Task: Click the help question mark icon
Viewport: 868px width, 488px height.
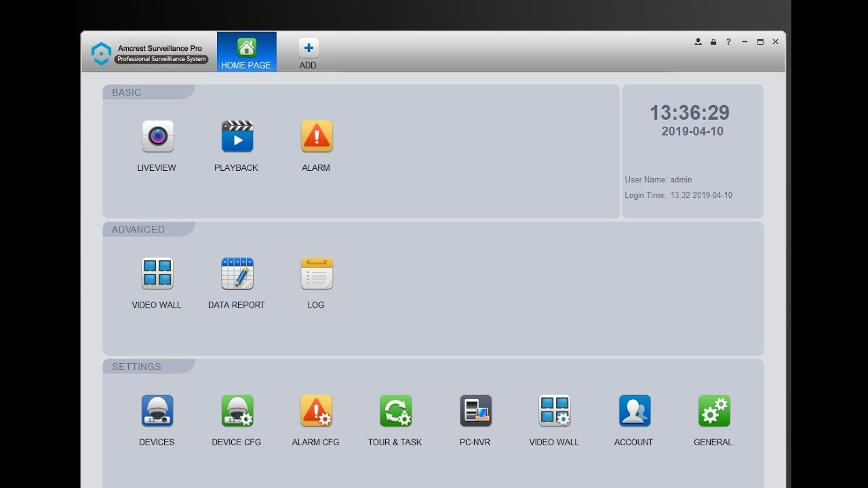Action: [x=728, y=42]
